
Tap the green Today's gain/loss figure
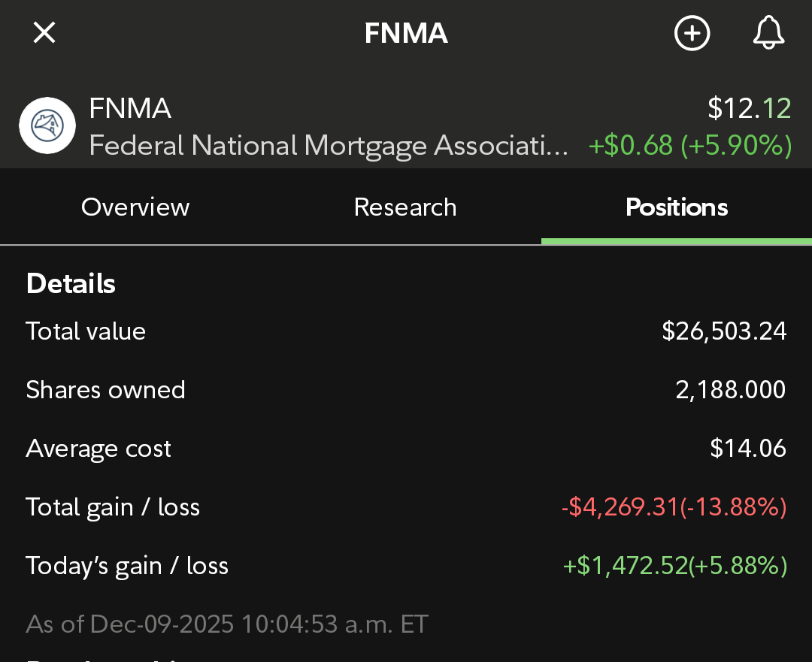point(675,566)
